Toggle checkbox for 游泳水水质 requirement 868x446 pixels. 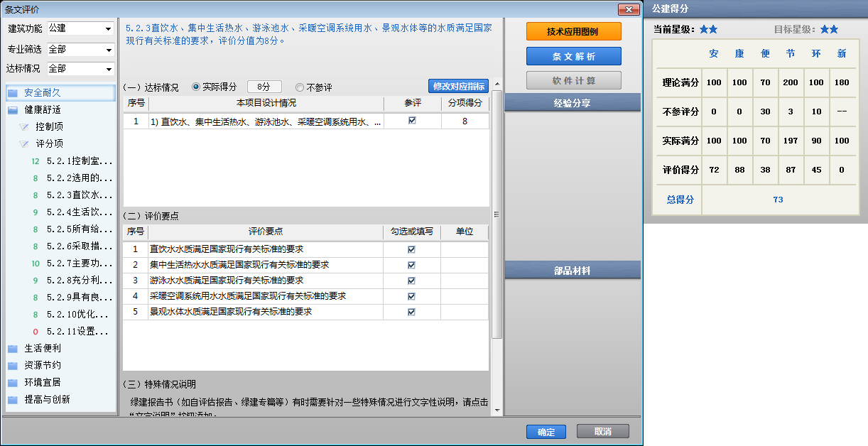(x=411, y=281)
